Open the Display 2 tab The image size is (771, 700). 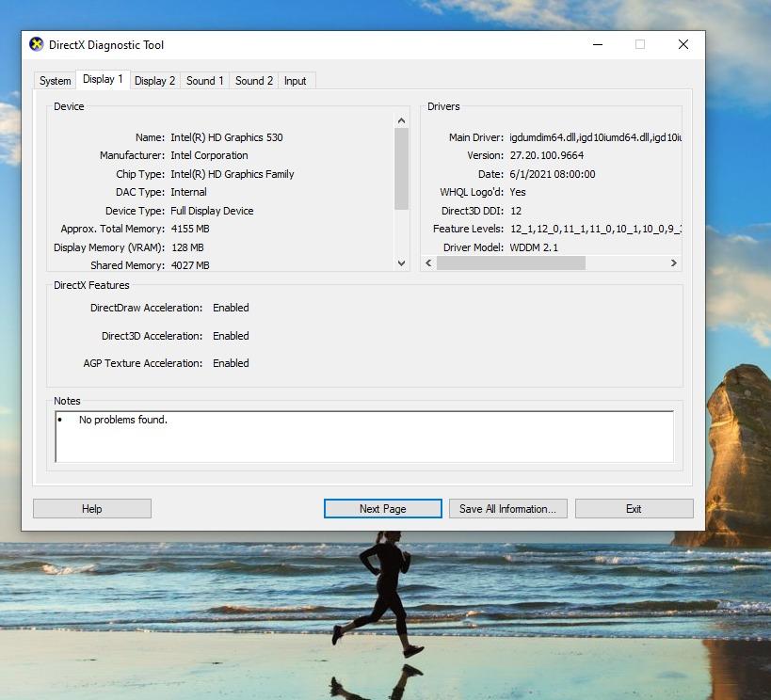point(154,81)
